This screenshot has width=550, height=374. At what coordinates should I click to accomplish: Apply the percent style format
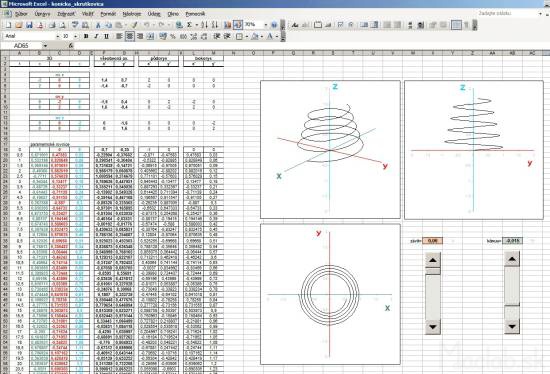click(x=173, y=36)
